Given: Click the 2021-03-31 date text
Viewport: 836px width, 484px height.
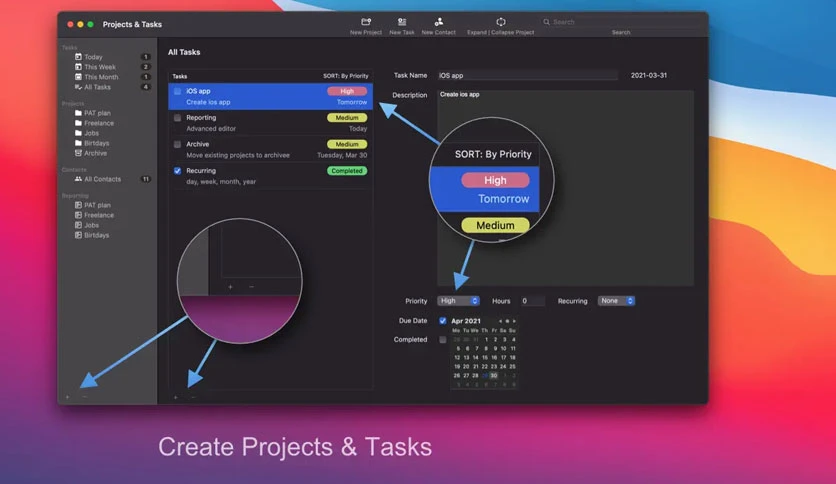Looking at the screenshot, I should pos(649,76).
